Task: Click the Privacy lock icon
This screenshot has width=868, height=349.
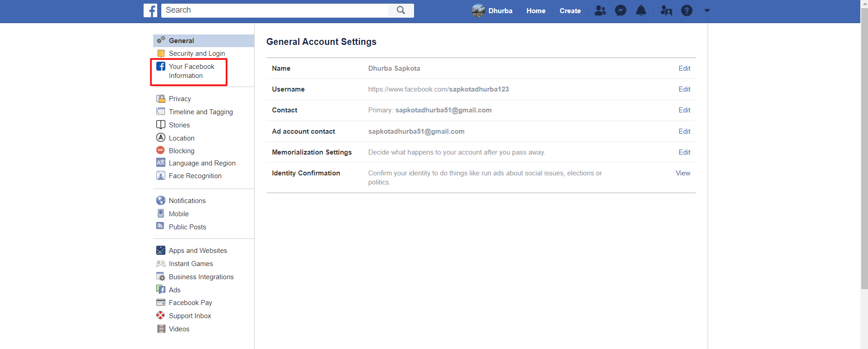Action: point(161,98)
